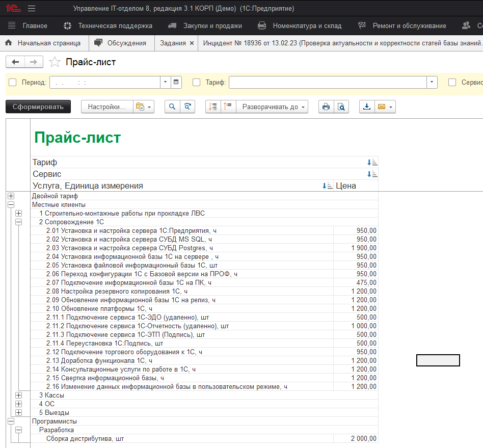Collapse the Местные клиенты group
Viewport: 483px width, 448px height.
(11, 204)
